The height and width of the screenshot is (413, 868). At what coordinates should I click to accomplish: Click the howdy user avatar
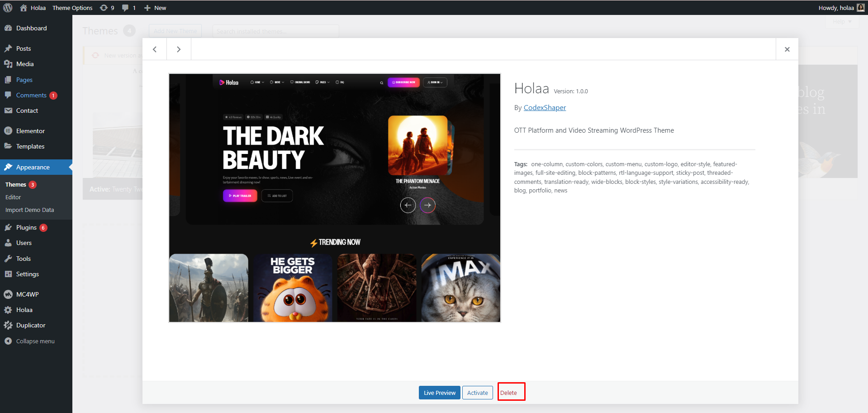pos(860,8)
